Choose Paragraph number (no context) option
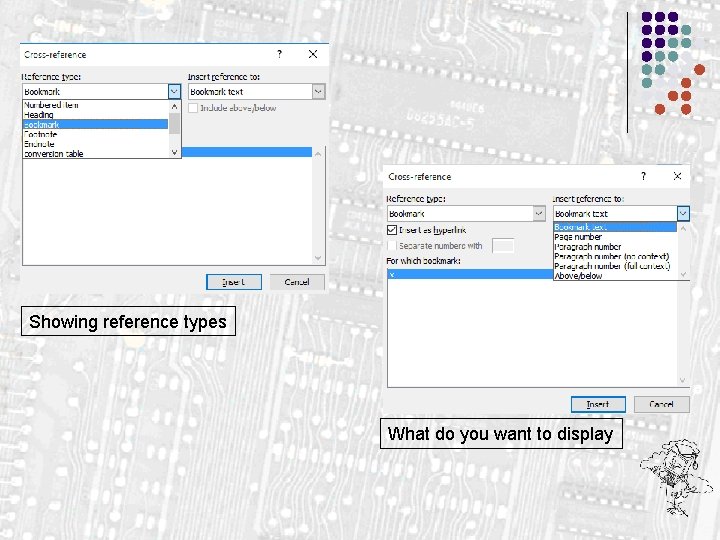Screen dimensions: 720x540 615,256
